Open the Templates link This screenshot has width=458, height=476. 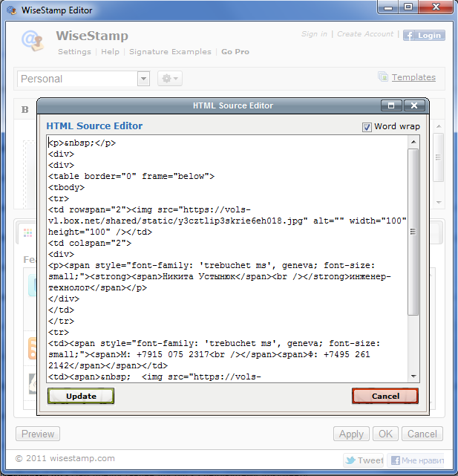[413, 77]
